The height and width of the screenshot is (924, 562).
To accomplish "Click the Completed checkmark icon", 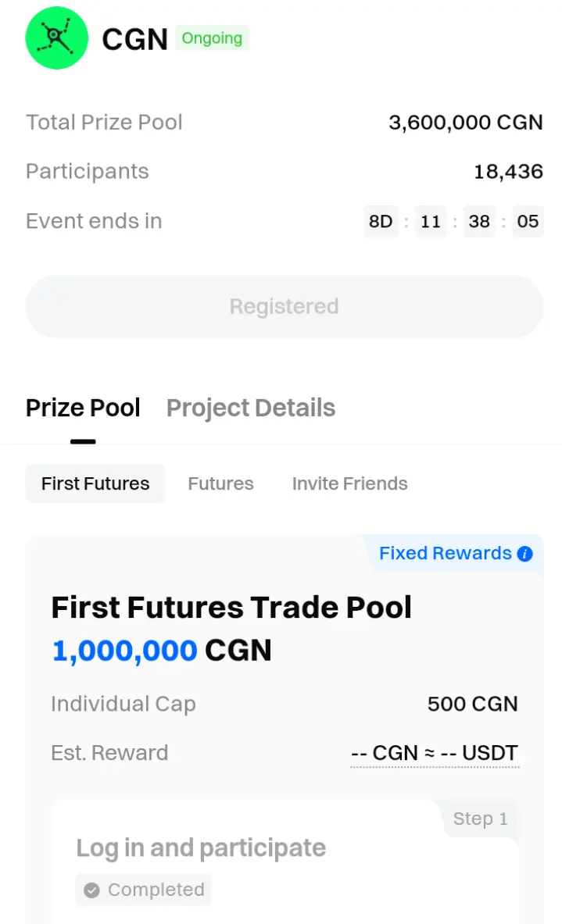I will click(91, 890).
